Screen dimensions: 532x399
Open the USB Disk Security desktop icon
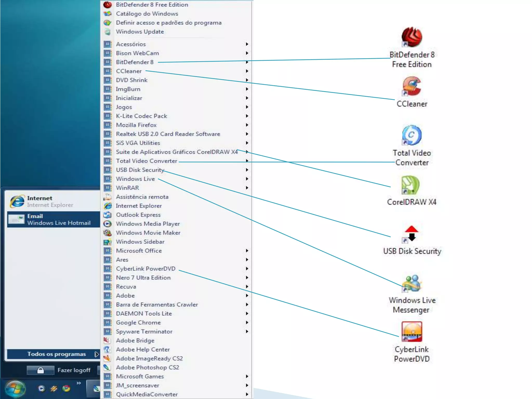(411, 233)
